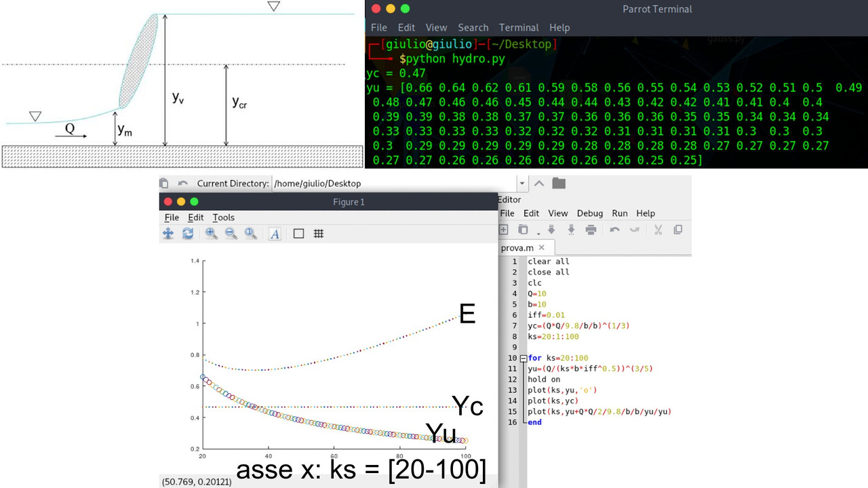Viewport: 868px width, 488px height.
Task: Open the Parrot Terminal Help menu
Action: pyautogui.click(x=559, y=28)
